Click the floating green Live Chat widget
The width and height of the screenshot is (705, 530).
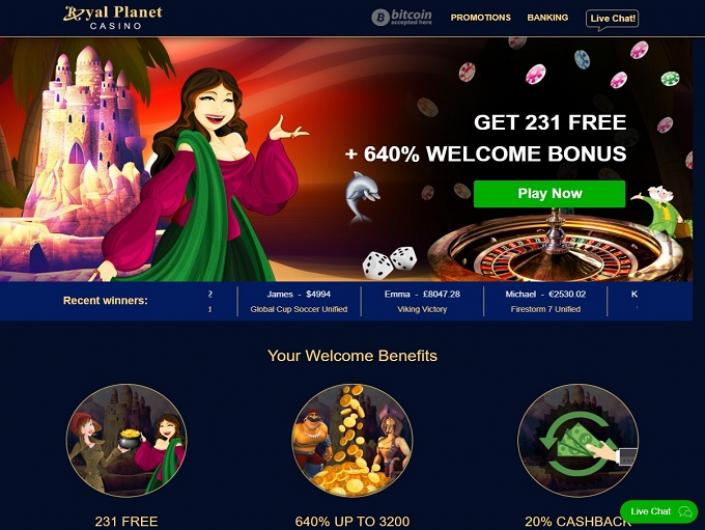pos(659,512)
